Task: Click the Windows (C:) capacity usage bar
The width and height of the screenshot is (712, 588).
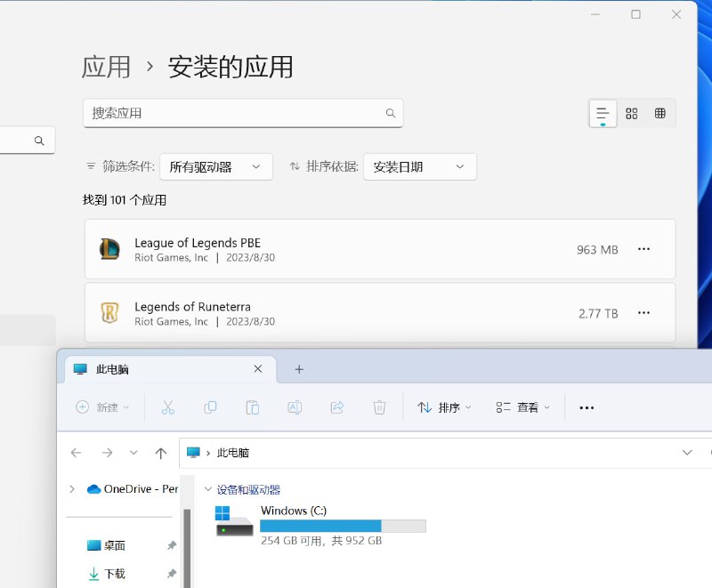Action: (343, 526)
